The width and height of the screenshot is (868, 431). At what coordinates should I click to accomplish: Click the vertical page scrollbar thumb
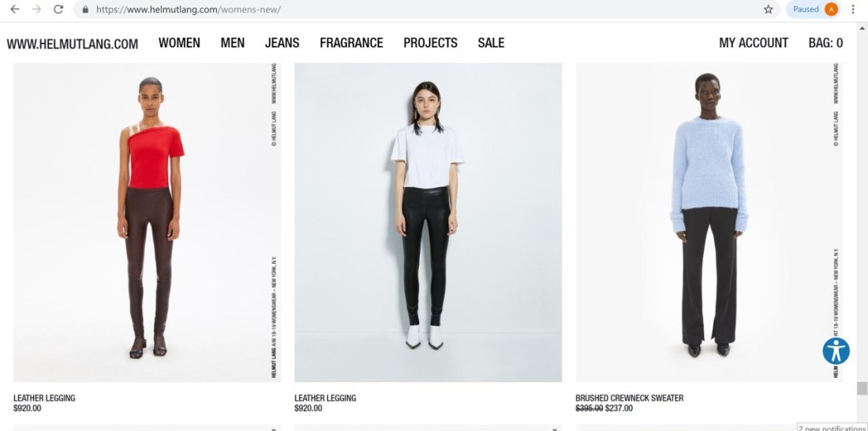tap(862, 388)
